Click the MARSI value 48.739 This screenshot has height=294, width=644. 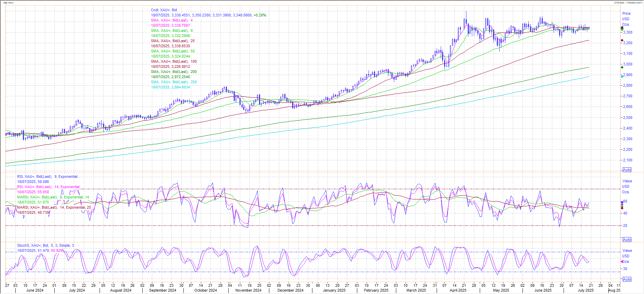[x=43, y=212]
